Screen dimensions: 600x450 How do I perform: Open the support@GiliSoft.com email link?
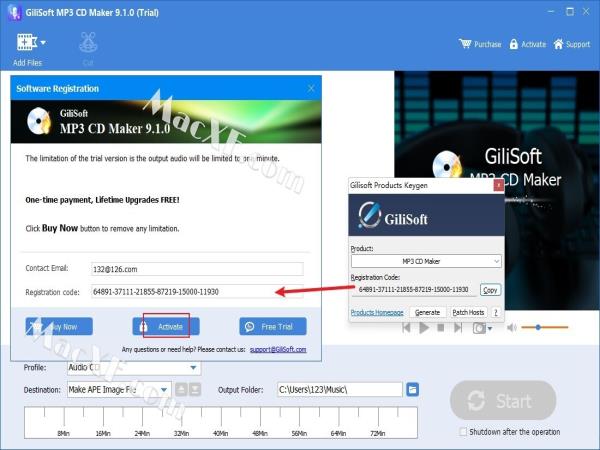(278, 349)
